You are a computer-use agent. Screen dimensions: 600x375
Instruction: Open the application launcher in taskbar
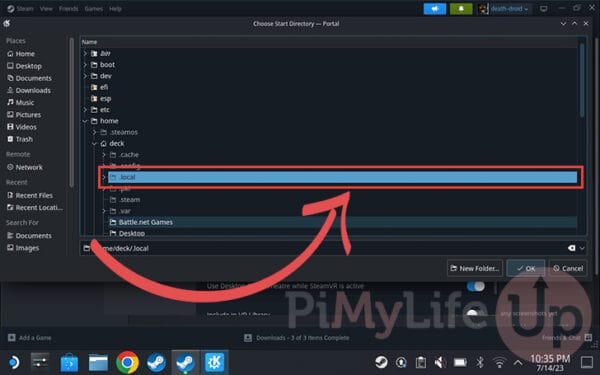point(13,362)
